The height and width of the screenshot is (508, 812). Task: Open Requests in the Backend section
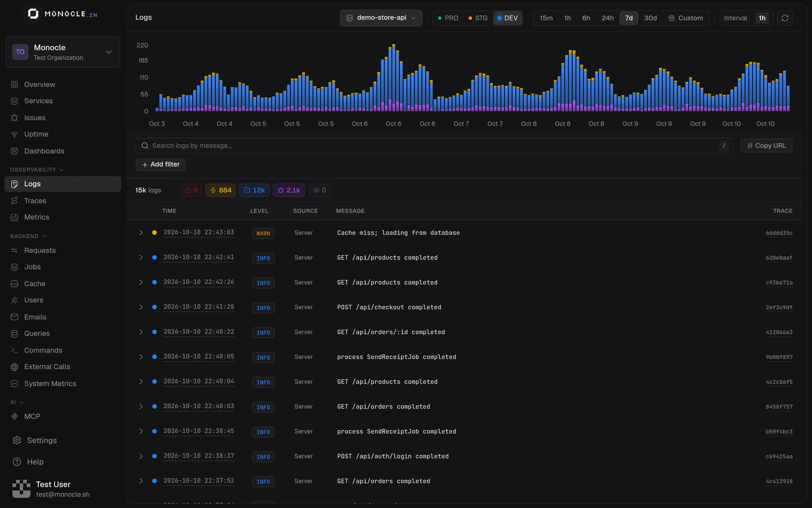[39, 251]
